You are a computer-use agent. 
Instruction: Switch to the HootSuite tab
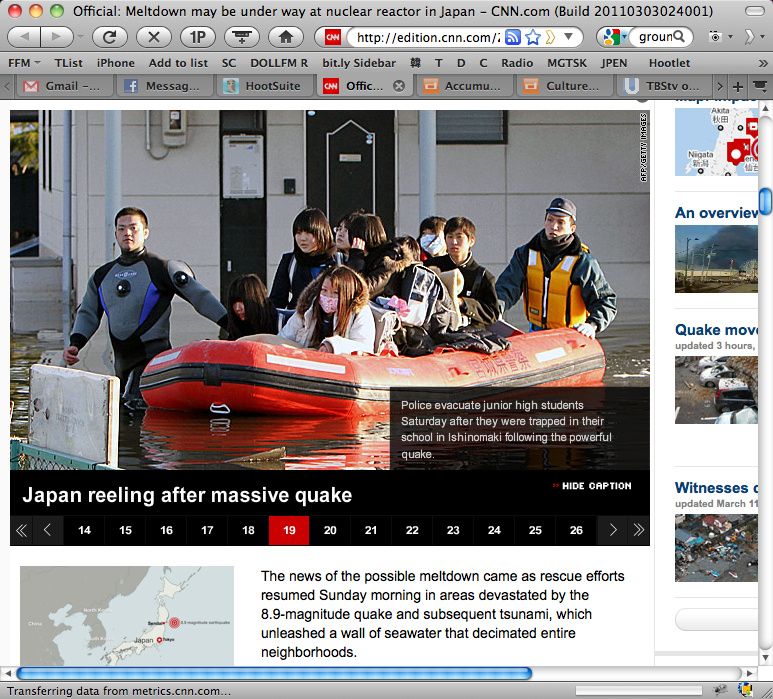(x=263, y=86)
